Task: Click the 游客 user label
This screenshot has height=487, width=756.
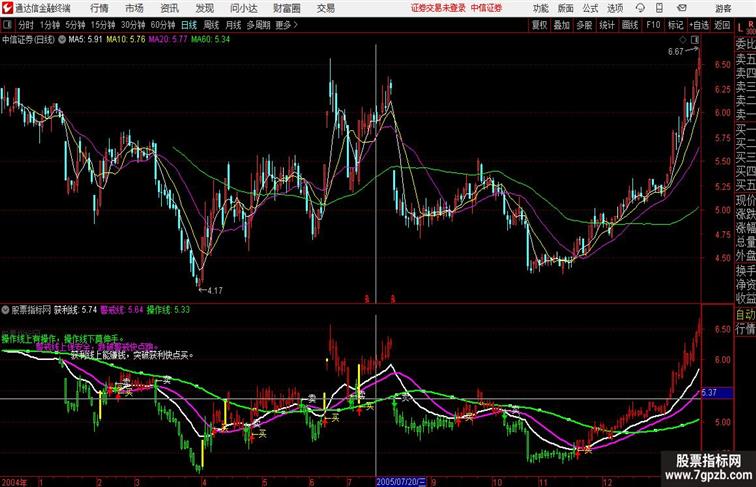Action: (723, 8)
